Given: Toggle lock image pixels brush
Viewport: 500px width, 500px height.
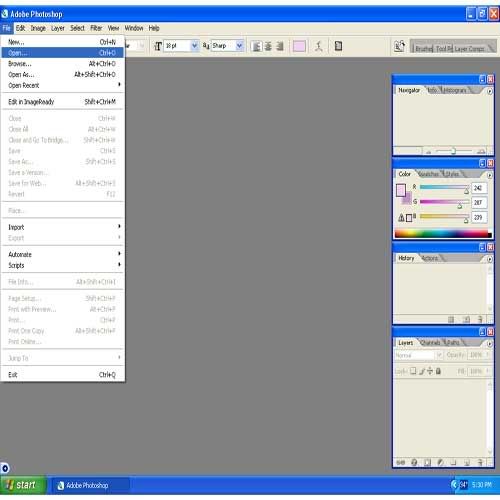Looking at the screenshot, I should tap(422, 371).
